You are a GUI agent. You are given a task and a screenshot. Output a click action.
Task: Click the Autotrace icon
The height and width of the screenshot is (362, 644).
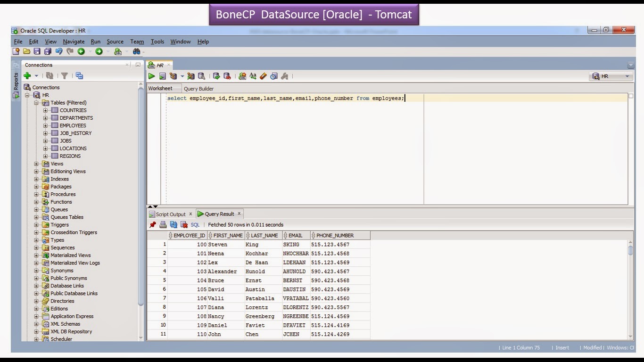(191, 76)
